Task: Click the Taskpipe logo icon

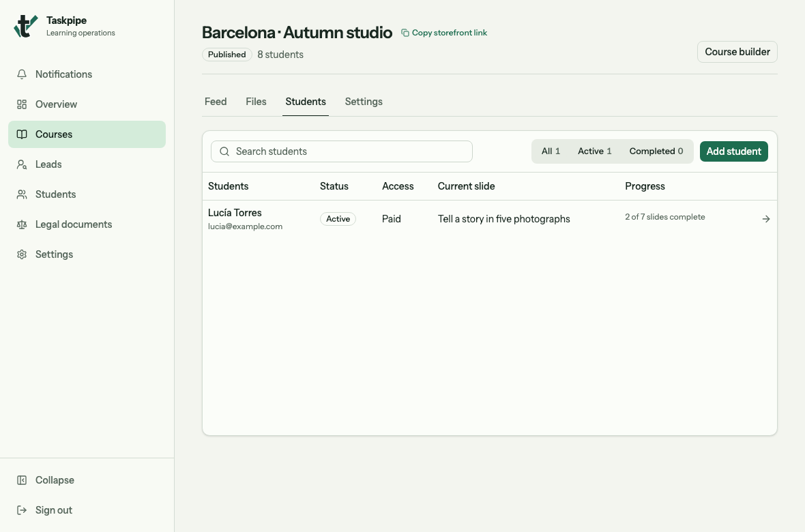Action: click(26, 26)
